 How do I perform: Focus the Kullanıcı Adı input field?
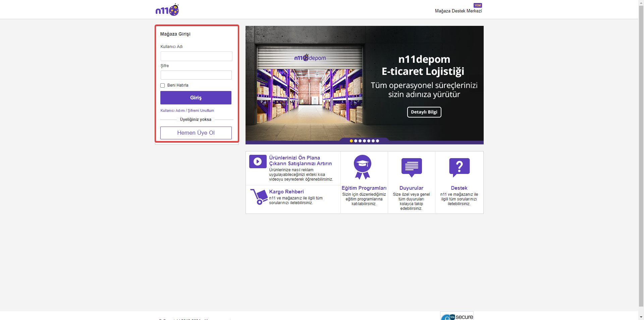196,56
